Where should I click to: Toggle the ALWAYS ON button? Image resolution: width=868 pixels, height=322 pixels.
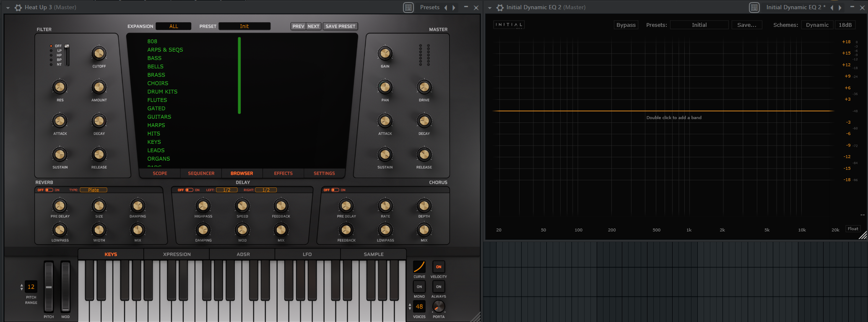pos(439,287)
